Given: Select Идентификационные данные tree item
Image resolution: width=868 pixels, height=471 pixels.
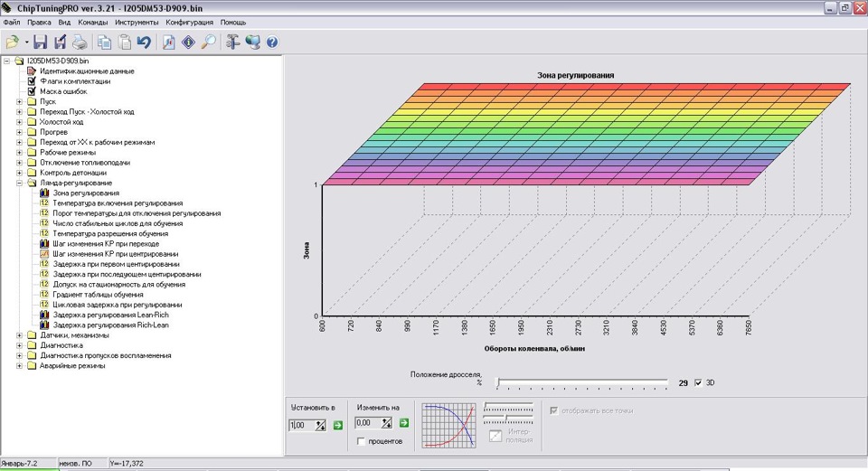Looking at the screenshot, I should tap(87, 71).
